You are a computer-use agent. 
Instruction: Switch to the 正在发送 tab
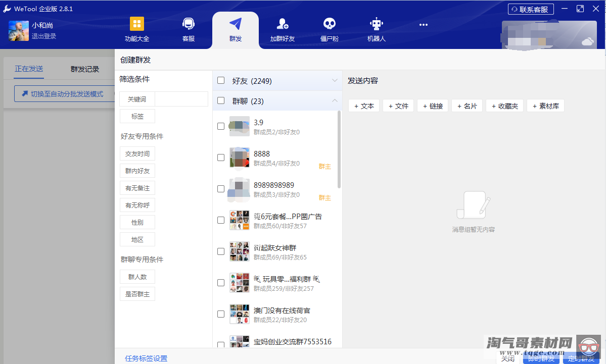coord(29,69)
